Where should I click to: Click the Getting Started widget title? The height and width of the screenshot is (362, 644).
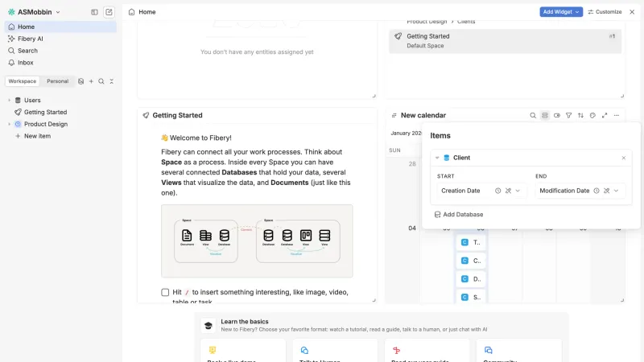[177, 115]
